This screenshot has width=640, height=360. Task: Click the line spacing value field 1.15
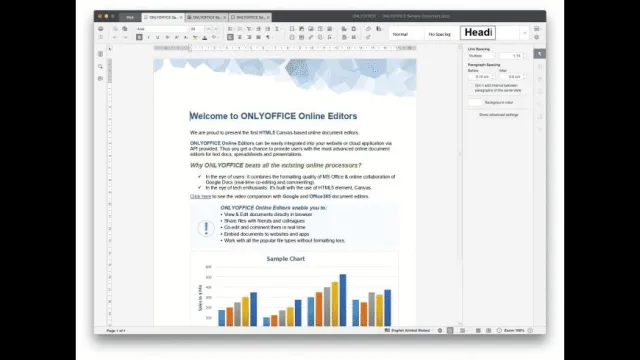(x=513, y=56)
